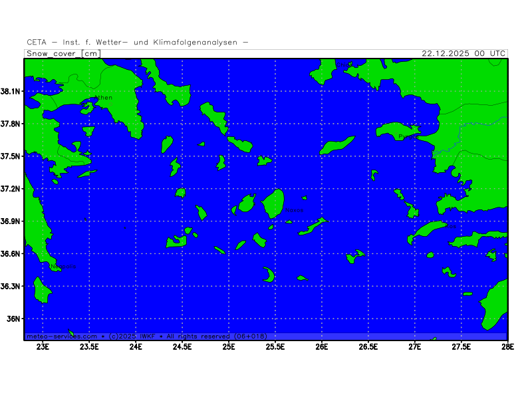
Task: Select the Naxos island label
Action: (x=294, y=210)
